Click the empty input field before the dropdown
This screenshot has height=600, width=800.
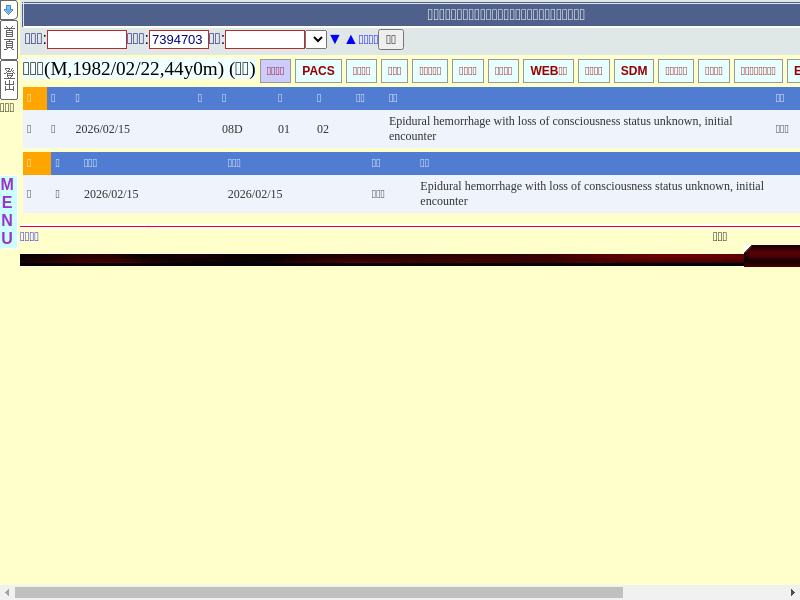tap(264, 39)
